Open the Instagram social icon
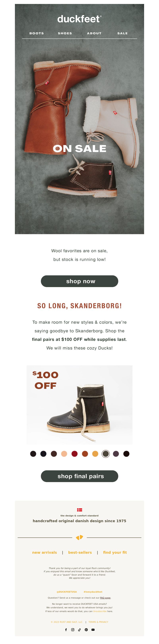Screen dimensions: 159x644 (73, 630)
